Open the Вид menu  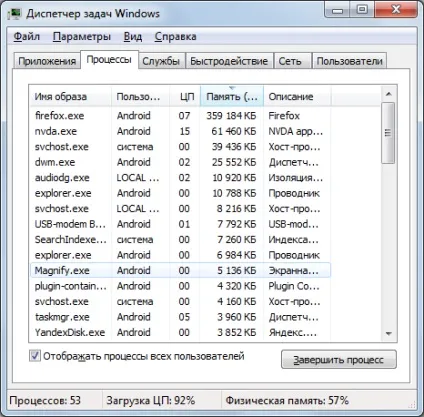point(133,36)
